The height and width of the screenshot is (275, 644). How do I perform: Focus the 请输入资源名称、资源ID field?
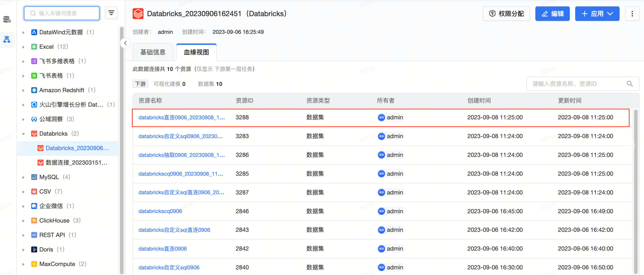click(582, 84)
